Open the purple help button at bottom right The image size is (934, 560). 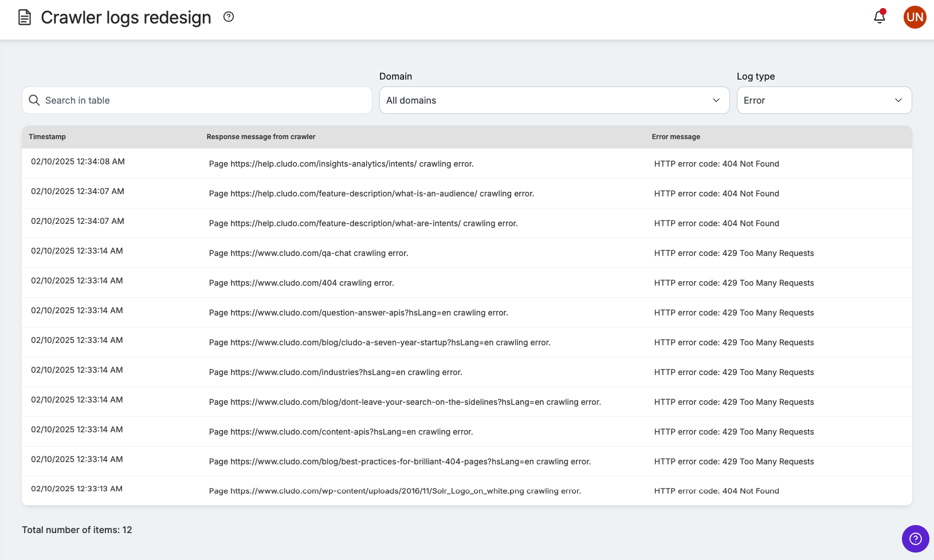pos(915,539)
